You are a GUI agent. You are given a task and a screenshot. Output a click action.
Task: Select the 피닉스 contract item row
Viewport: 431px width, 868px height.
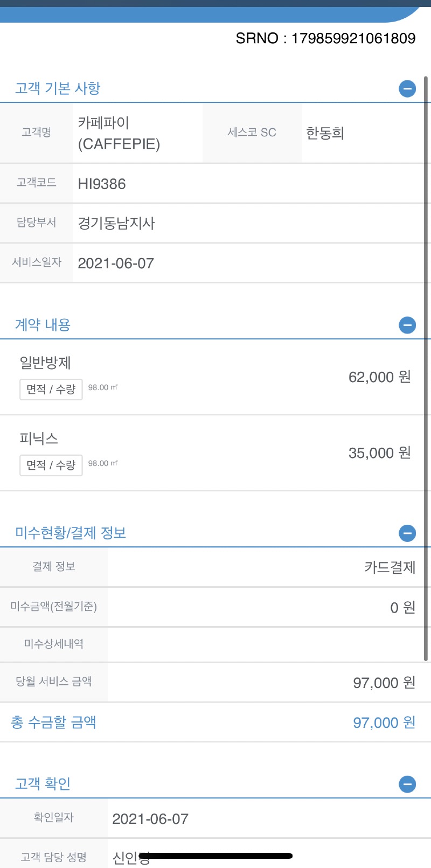click(215, 453)
